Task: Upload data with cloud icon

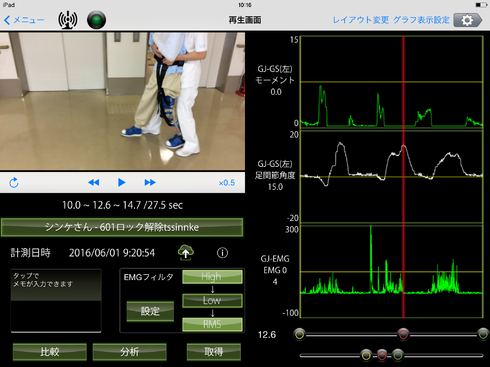Action: [x=186, y=253]
